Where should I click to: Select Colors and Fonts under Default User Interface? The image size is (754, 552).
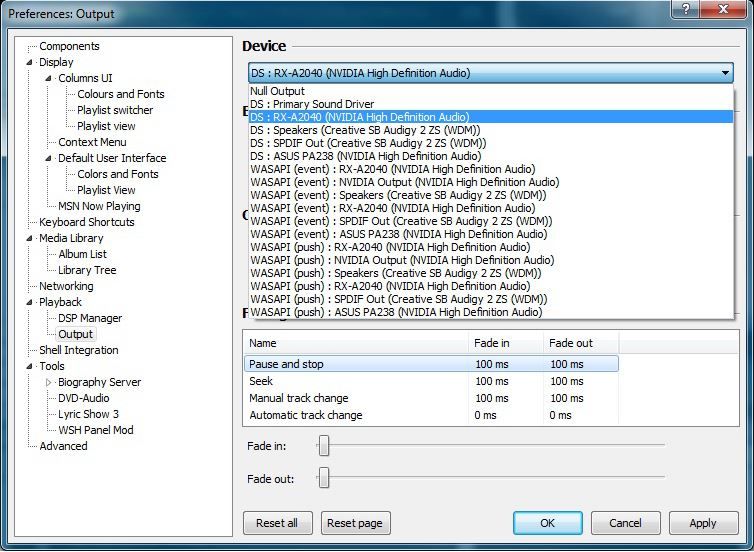pyautogui.click(x=118, y=174)
